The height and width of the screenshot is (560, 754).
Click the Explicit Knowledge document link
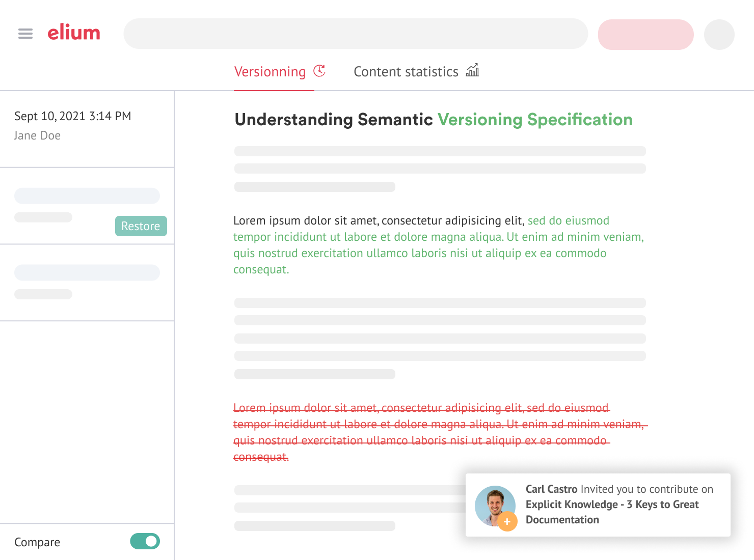click(x=612, y=512)
